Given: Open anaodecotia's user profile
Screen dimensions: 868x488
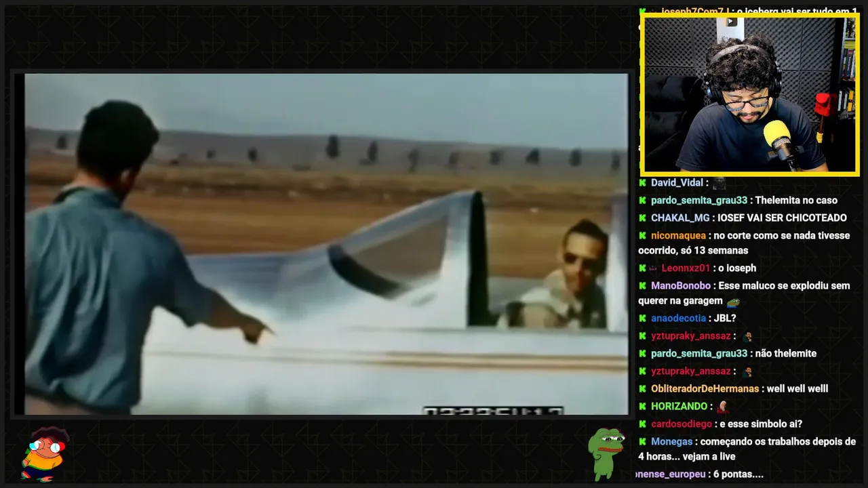Looking at the screenshot, I should pyautogui.click(x=678, y=318).
